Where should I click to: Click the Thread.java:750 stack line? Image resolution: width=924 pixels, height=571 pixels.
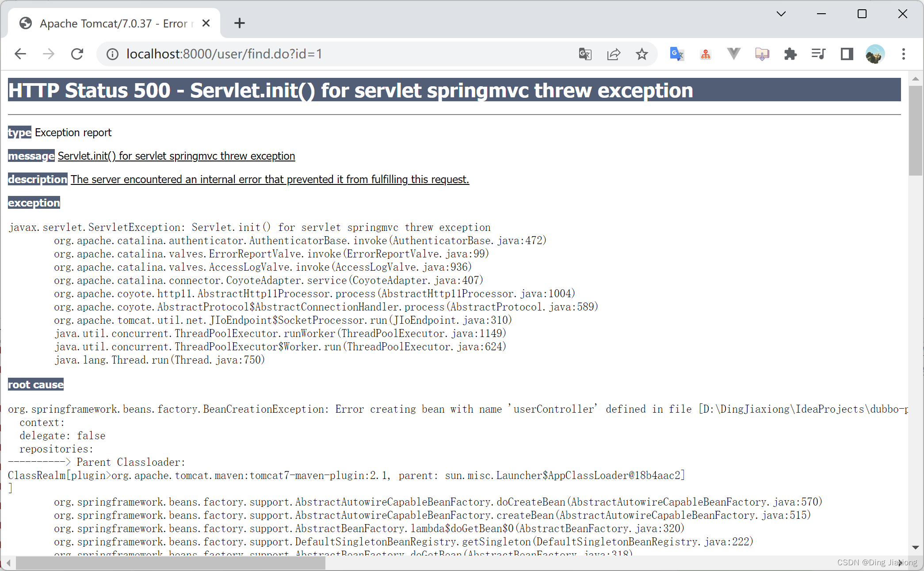pyautogui.click(x=160, y=360)
